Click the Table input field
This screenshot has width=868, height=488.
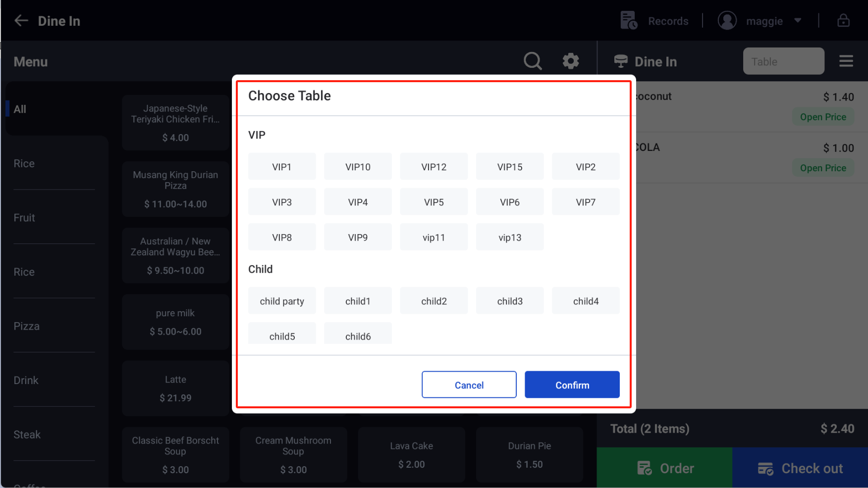point(783,61)
